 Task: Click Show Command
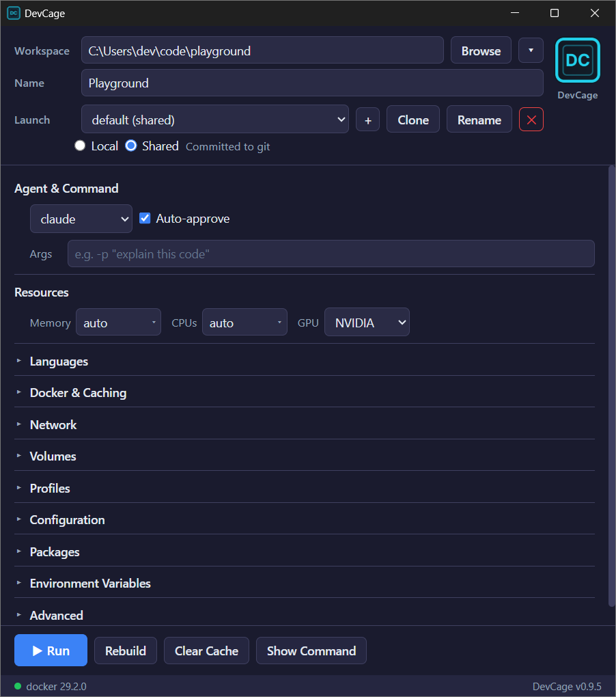pos(311,650)
